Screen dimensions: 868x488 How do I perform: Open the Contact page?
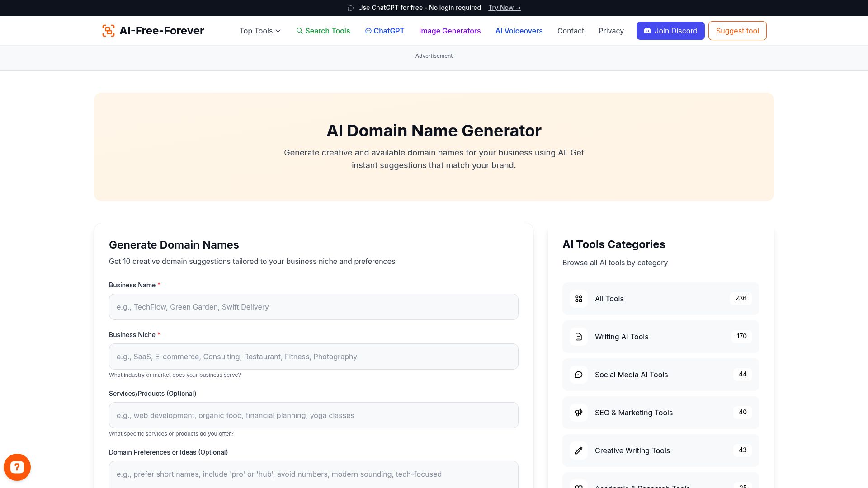[x=571, y=31]
